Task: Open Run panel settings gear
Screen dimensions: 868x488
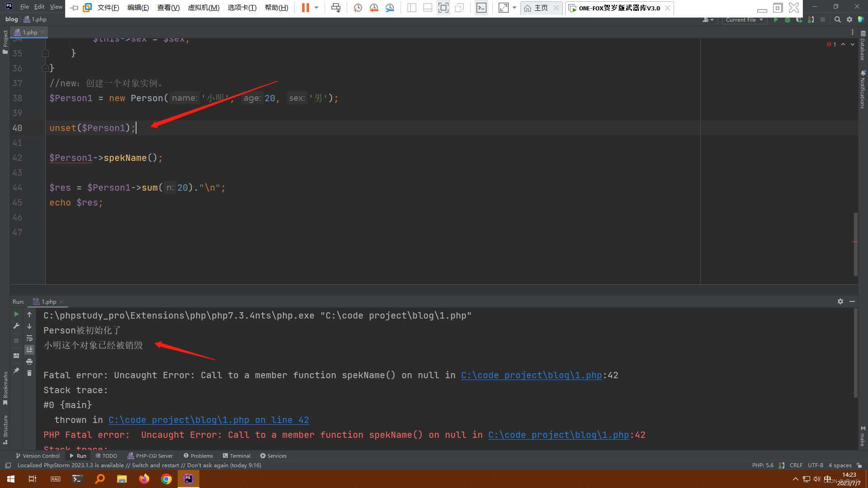Action: [840, 301]
